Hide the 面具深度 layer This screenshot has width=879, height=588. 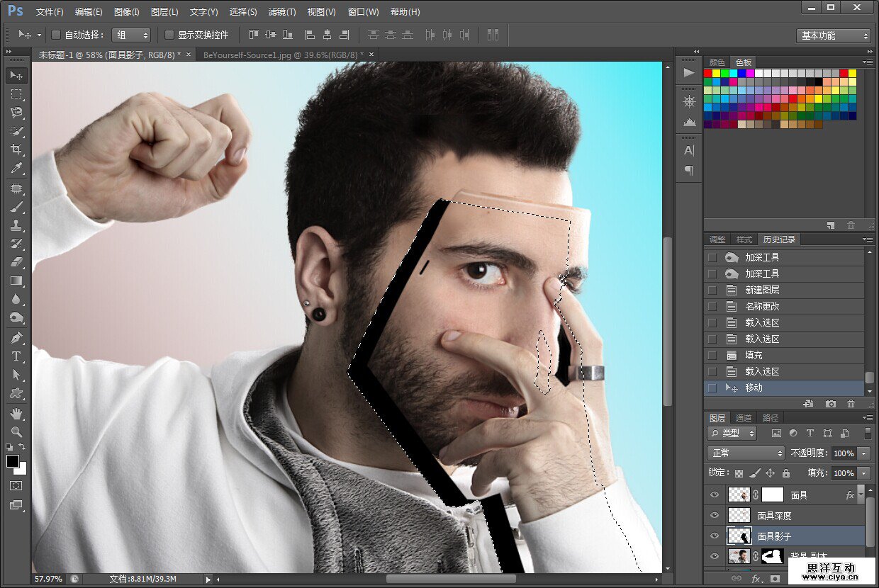(x=714, y=516)
